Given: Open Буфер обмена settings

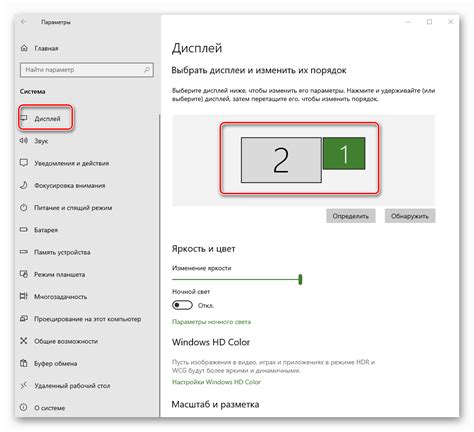Looking at the screenshot, I should 56,363.
